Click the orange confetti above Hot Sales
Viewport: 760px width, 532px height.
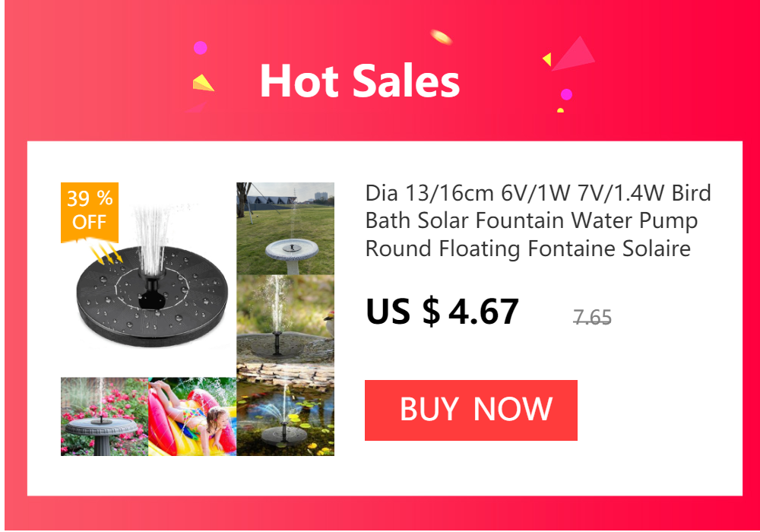441,36
